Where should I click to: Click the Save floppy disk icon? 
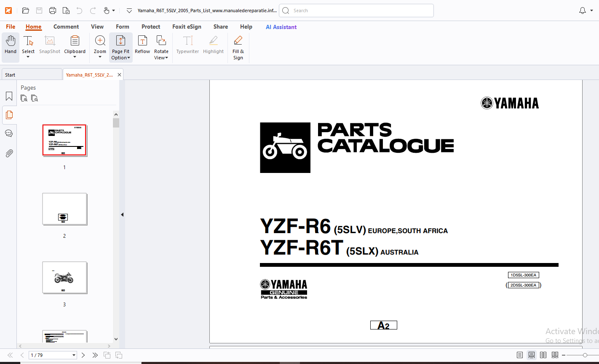pyautogui.click(x=39, y=11)
